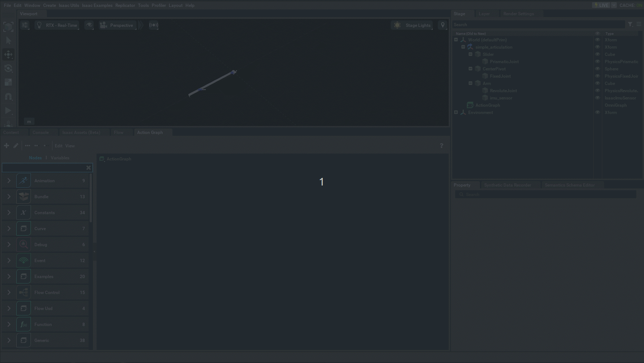This screenshot has height=363, width=644.
Task: Expand the Debug node category
Action: click(x=9, y=244)
